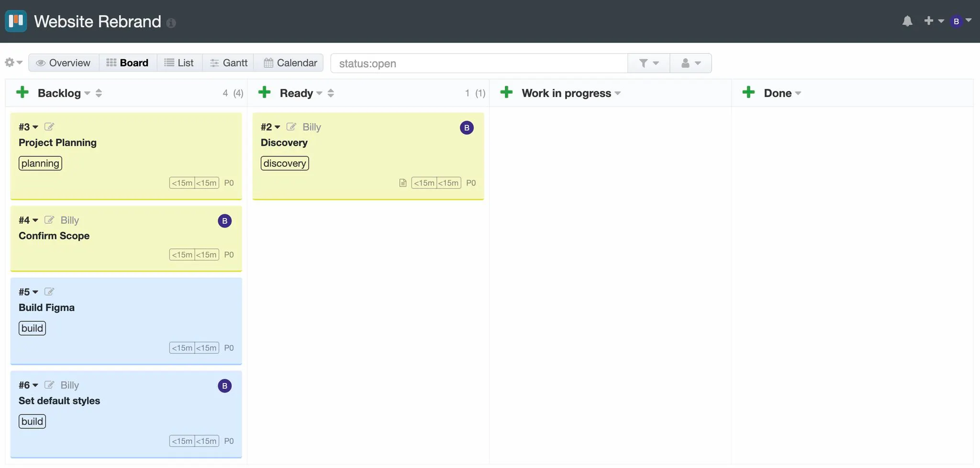
Task: Open the user avatar B menu
Action: click(x=961, y=21)
